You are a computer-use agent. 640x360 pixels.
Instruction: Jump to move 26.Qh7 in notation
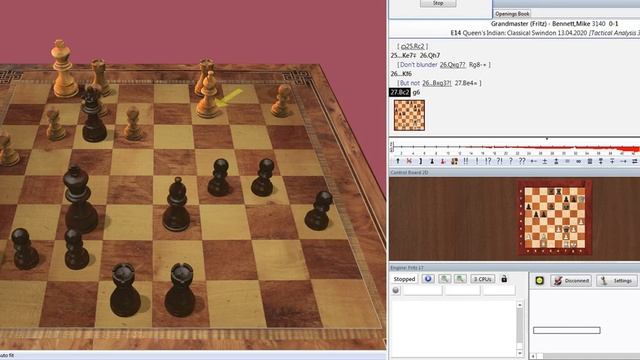click(x=430, y=55)
